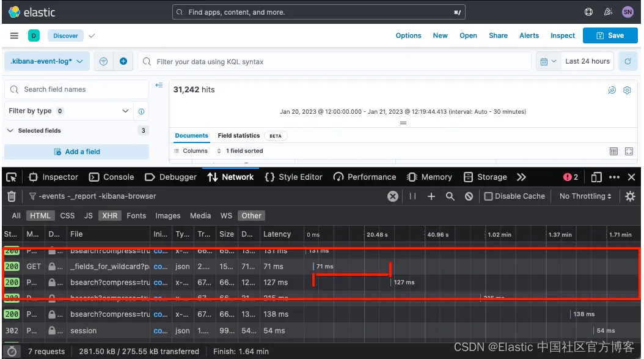Open the SN user profile avatar

[x=628, y=12]
